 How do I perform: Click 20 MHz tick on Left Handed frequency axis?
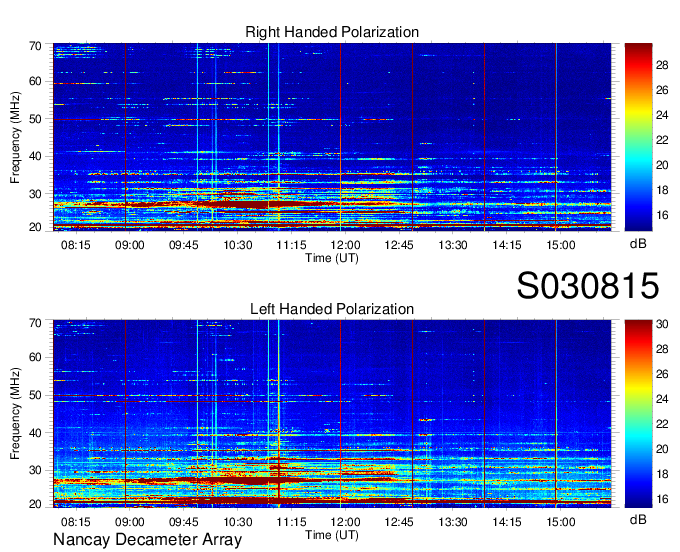(x=35, y=504)
